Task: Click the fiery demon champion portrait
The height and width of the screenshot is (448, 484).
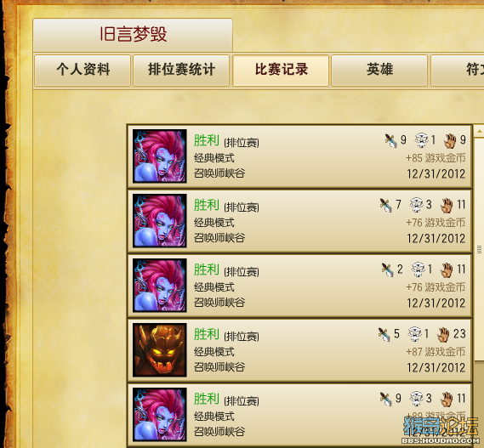Action: click(x=160, y=350)
